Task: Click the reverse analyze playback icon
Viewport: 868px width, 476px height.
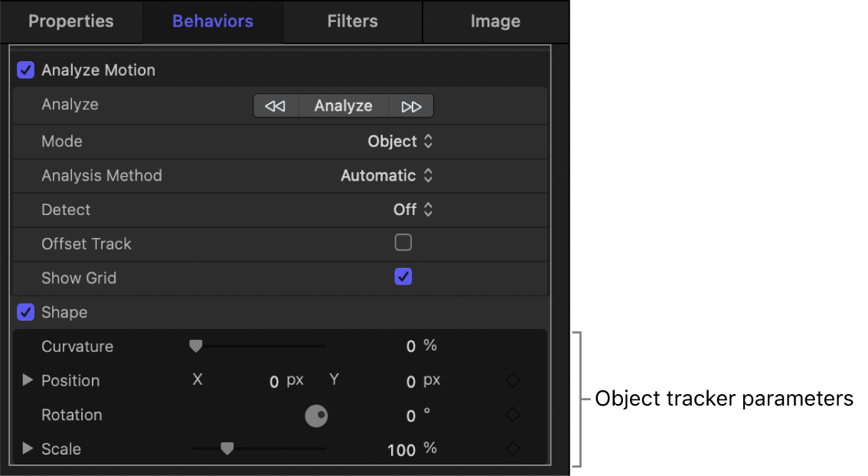Action: pos(275,106)
